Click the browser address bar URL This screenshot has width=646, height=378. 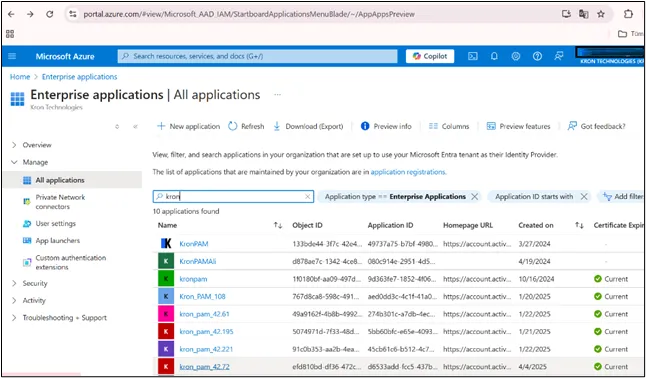249,14
